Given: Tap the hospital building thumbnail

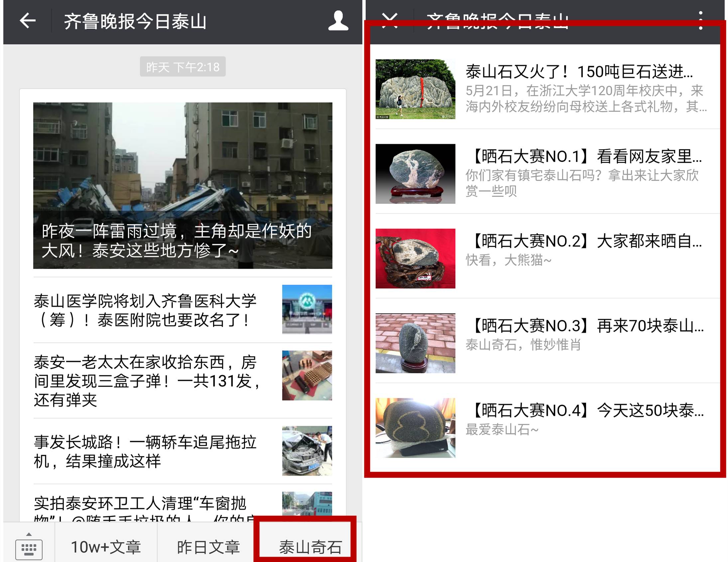Looking at the screenshot, I should coord(307,310).
